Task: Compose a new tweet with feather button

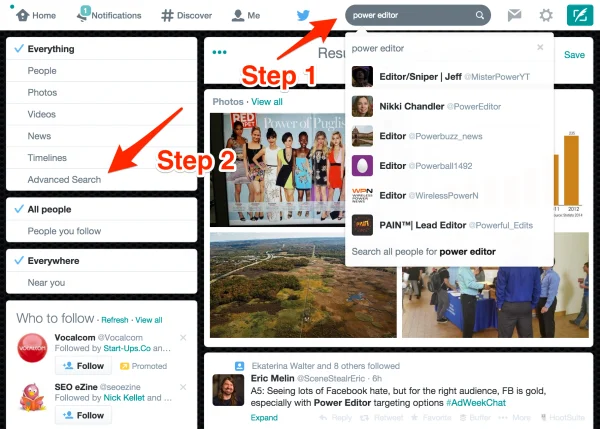Action: [x=580, y=15]
